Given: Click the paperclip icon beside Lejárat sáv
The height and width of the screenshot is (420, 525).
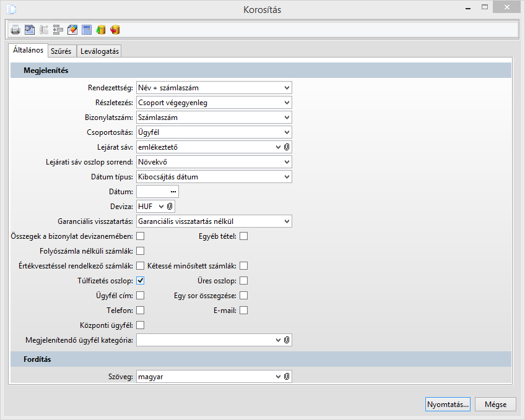Looking at the screenshot, I should coord(287,147).
